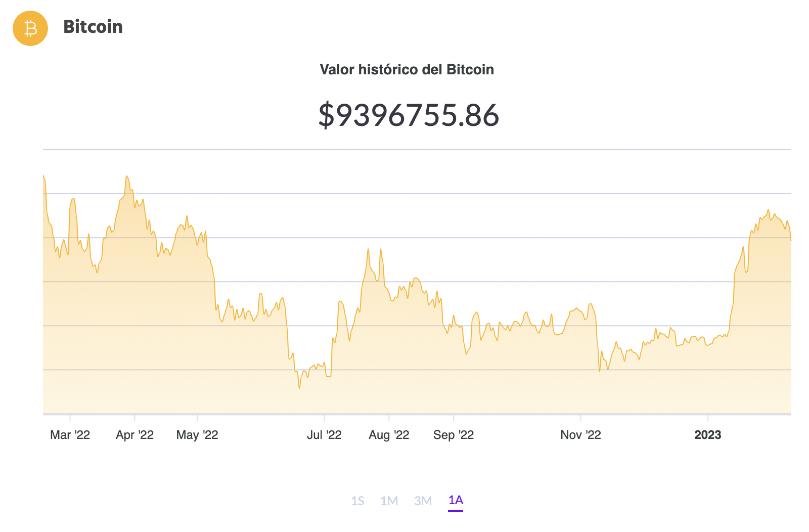Screen dimensions: 809x532
Task: Select the 1S time range
Action: click(x=358, y=500)
